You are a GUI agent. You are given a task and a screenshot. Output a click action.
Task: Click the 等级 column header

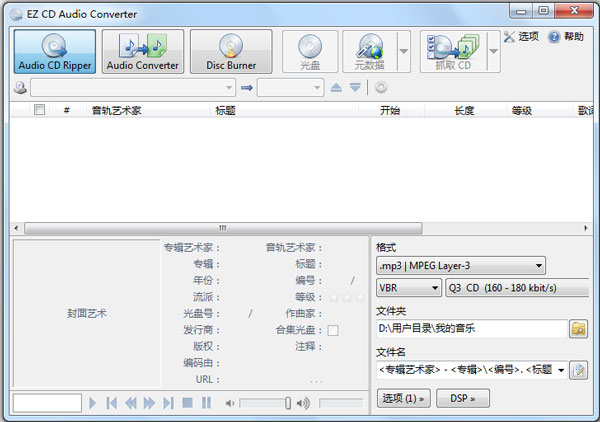tap(539, 111)
